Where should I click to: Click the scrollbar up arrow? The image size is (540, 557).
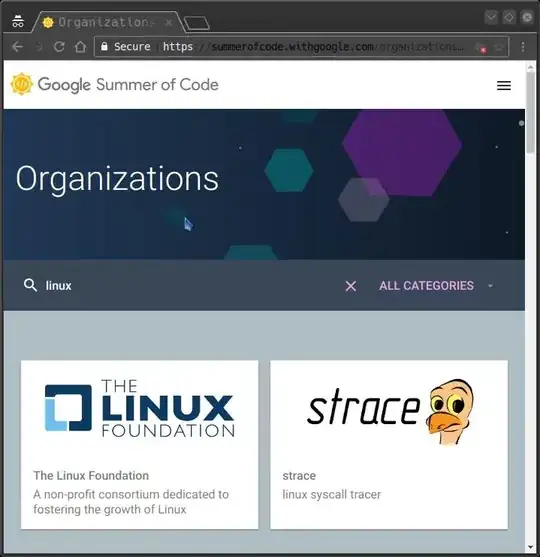click(530, 66)
